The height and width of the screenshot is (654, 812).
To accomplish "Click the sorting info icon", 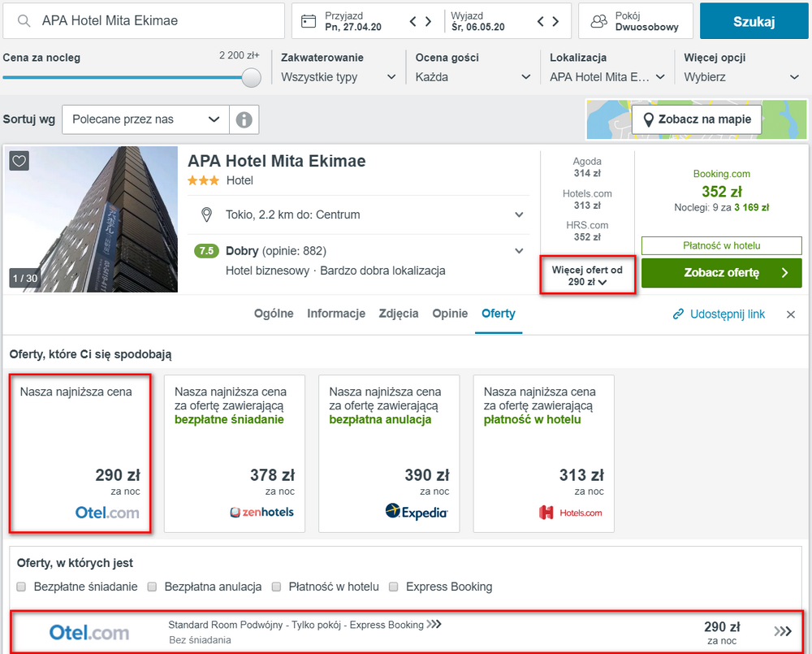I will [x=244, y=119].
